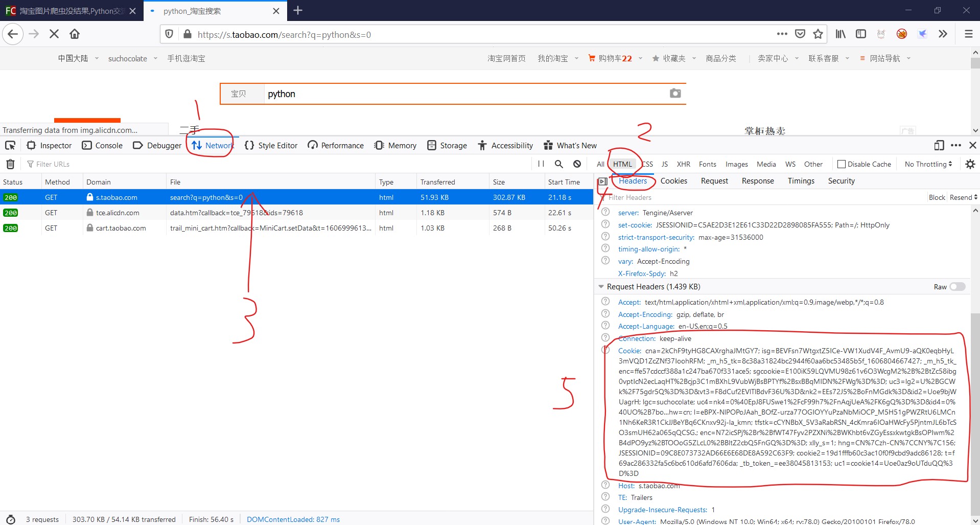The image size is (980, 525).
Task: Click the site padlock security icon
Action: coord(187,34)
